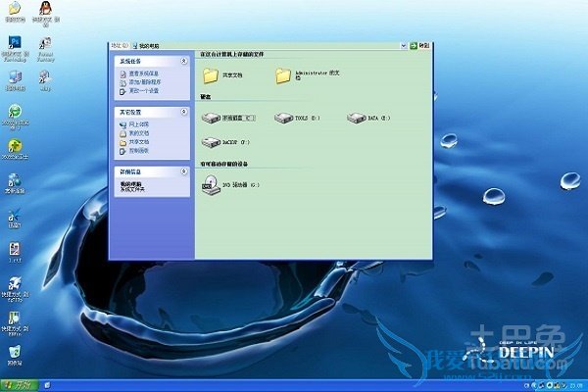This screenshot has height=392, width=588.
Task: Open 网上邻居 in the side panel
Action: [x=134, y=124]
